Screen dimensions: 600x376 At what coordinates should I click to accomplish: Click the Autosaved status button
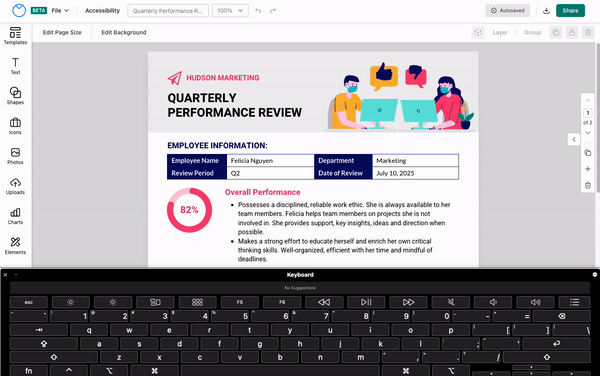pyautogui.click(x=507, y=11)
